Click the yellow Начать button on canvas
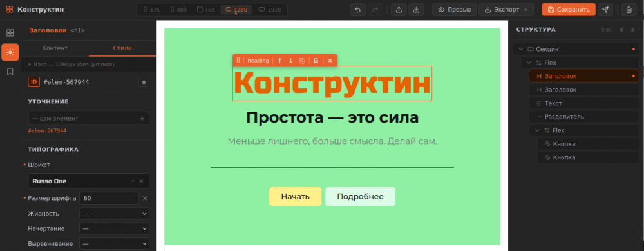Image resolution: width=644 pixels, height=251 pixels. (296, 197)
